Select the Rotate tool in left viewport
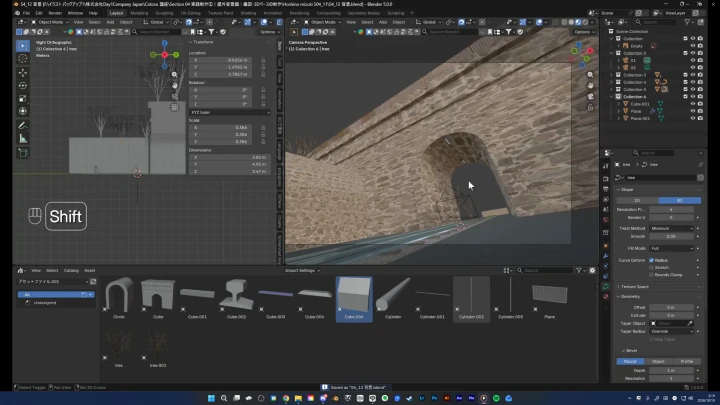Image resolution: width=720 pixels, height=405 pixels. [x=22, y=85]
